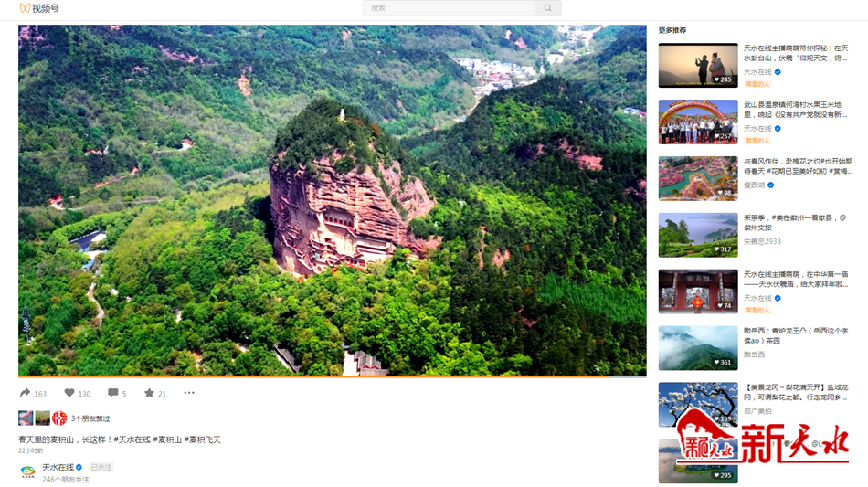Open the #天水在线 hashtag link
The height and width of the screenshot is (487, 868).
[132, 439]
